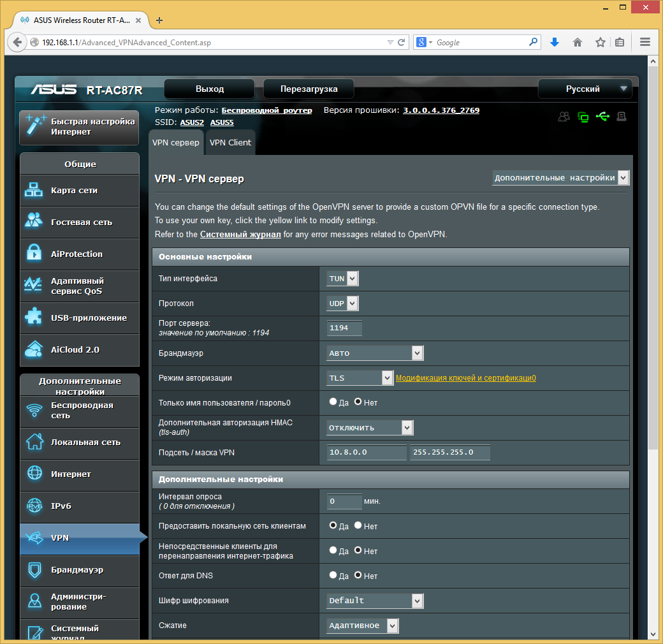
Task: Open the bookmarks list icon
Action: (x=620, y=42)
